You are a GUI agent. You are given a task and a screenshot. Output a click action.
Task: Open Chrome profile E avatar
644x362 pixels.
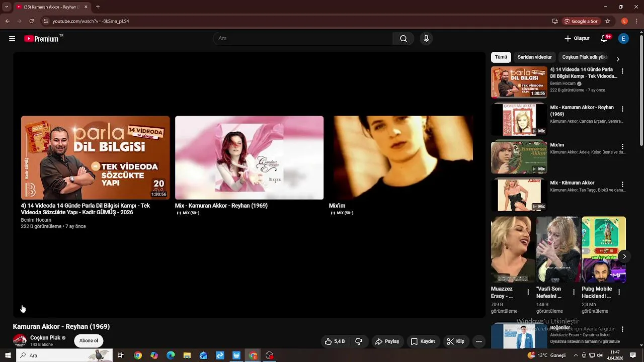[x=624, y=21]
